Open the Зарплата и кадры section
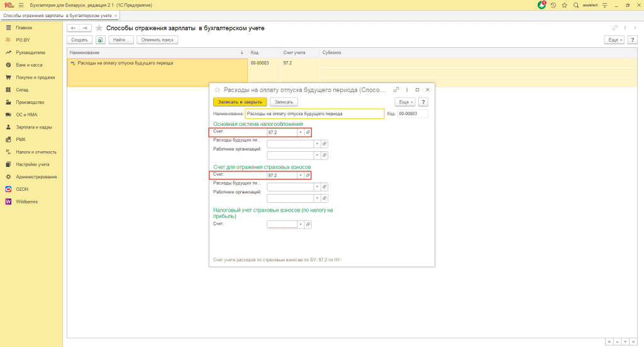 click(34, 127)
